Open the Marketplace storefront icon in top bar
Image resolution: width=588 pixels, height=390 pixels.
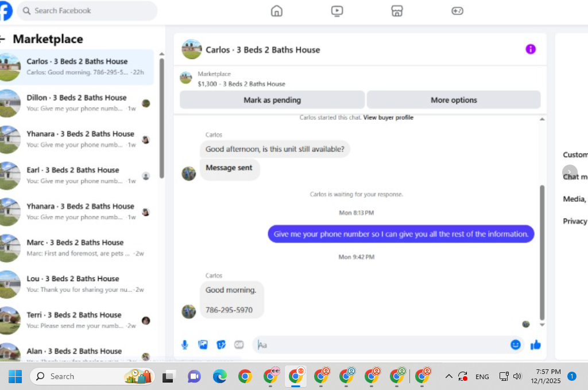pos(397,11)
